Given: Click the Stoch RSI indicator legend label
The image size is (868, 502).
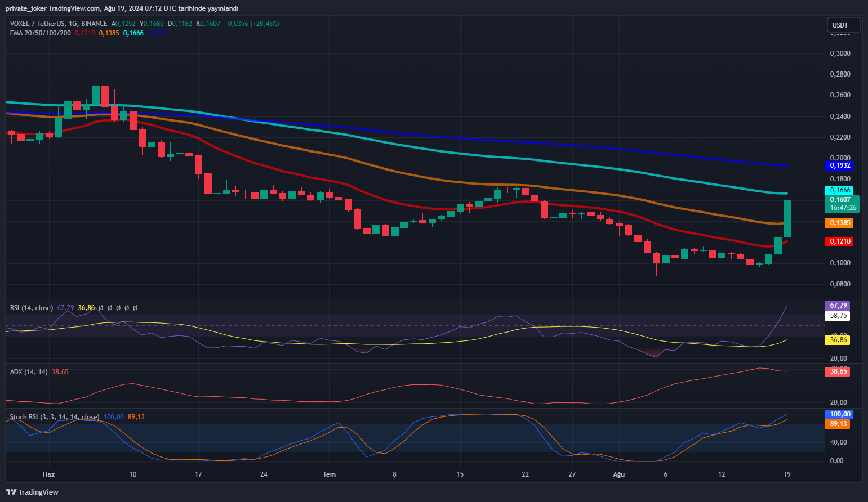Looking at the screenshot, I should pyautogui.click(x=54, y=417).
